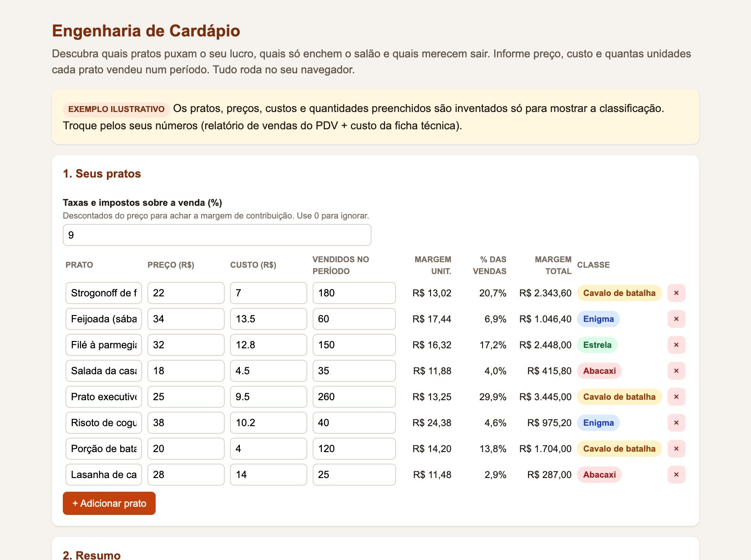Edit the Risoto de cogumelos price 38
This screenshot has width=751, height=560.
click(186, 423)
